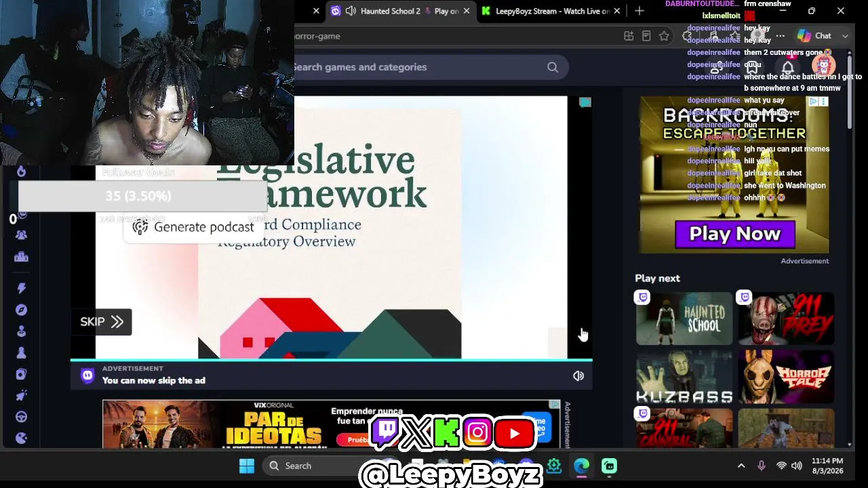Open the podium leaderboard icon in the sidebar

[x=22, y=257]
